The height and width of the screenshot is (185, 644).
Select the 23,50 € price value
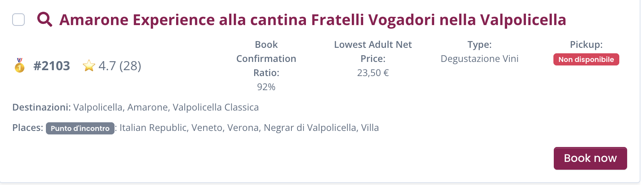pyautogui.click(x=373, y=73)
